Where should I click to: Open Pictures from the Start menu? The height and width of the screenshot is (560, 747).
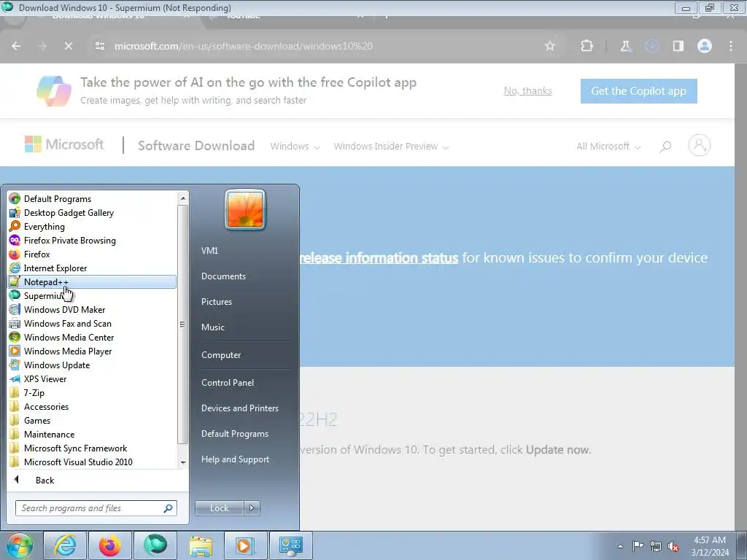pyautogui.click(x=216, y=301)
